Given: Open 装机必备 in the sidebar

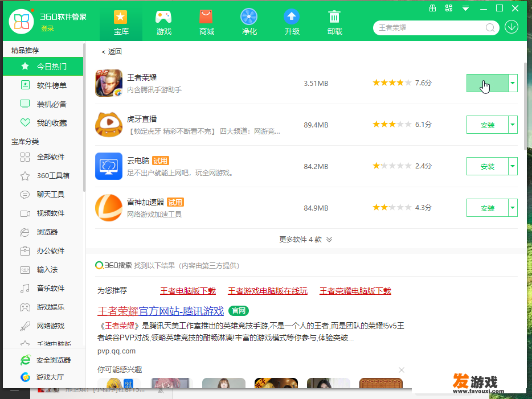Looking at the screenshot, I should 43,104.
